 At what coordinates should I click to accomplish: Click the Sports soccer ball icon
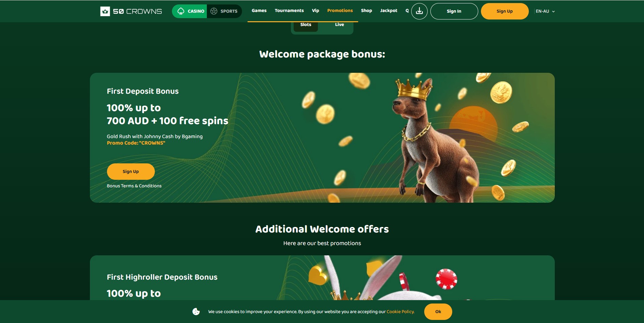[x=214, y=11]
